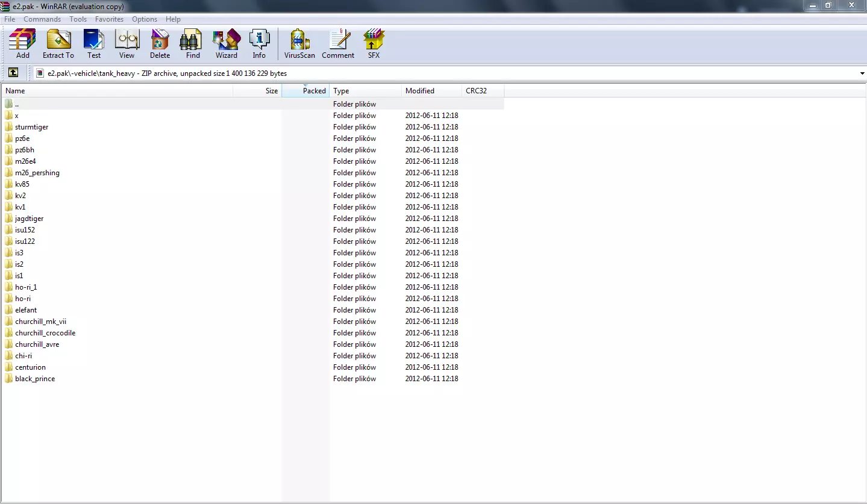
Task: Select the kv2 folder name
Action: pyautogui.click(x=20, y=196)
